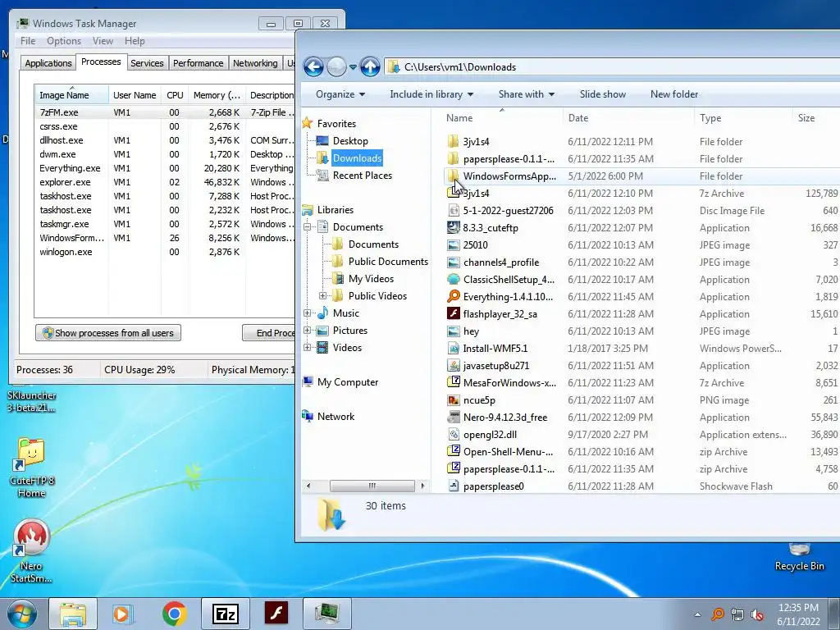840x630 pixels.
Task: Go up one folder level in Explorer
Action: click(x=370, y=67)
